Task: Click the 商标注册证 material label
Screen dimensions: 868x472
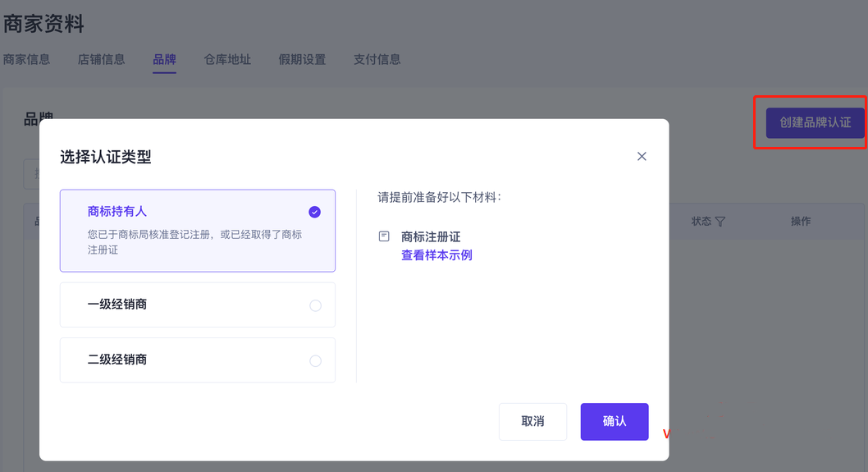Action: point(431,236)
